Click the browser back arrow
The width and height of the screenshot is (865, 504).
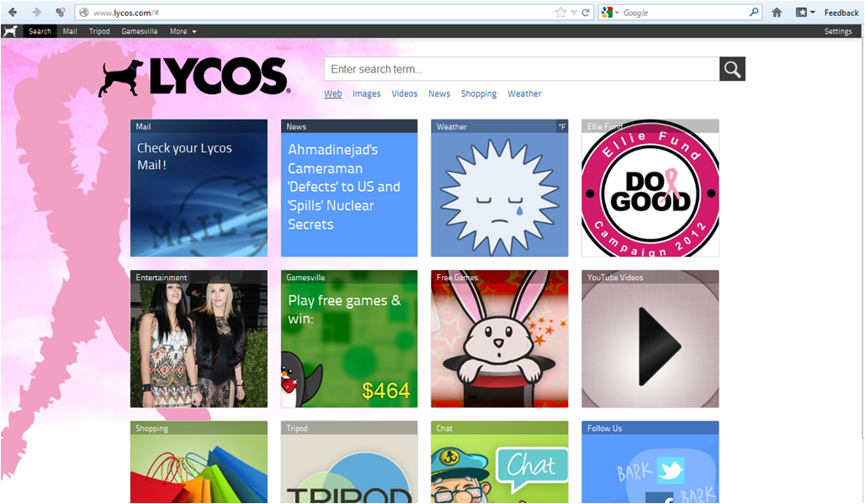[x=12, y=12]
